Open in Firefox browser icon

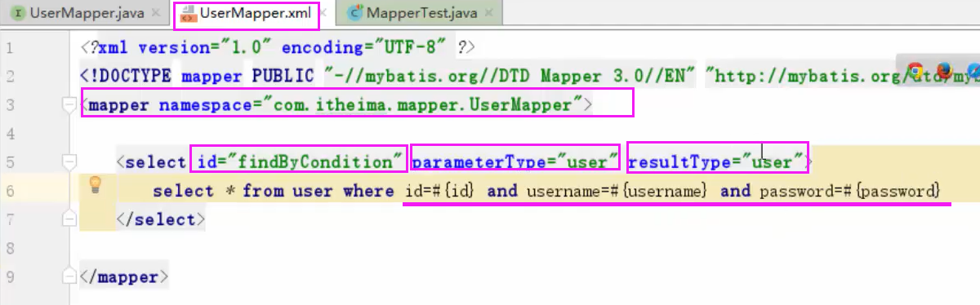pyautogui.click(x=944, y=72)
